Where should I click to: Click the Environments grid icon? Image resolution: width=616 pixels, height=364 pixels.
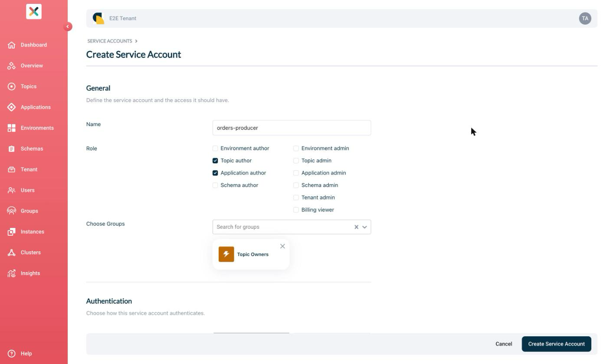pyautogui.click(x=12, y=128)
